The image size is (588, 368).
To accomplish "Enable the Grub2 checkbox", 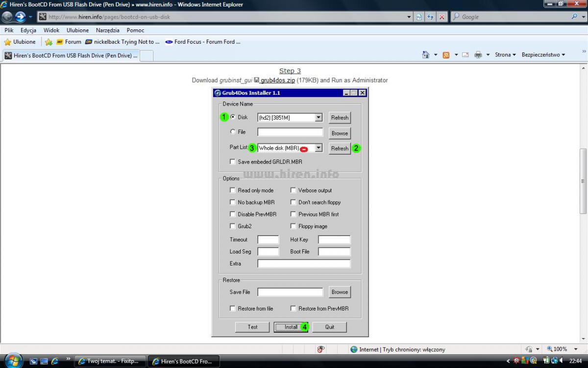I will pyautogui.click(x=233, y=226).
